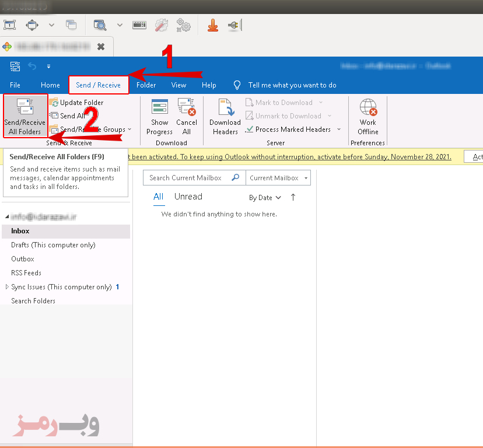Click the remote viewer fullscreen icon
The width and height of the screenshot is (483, 448).
point(9,25)
